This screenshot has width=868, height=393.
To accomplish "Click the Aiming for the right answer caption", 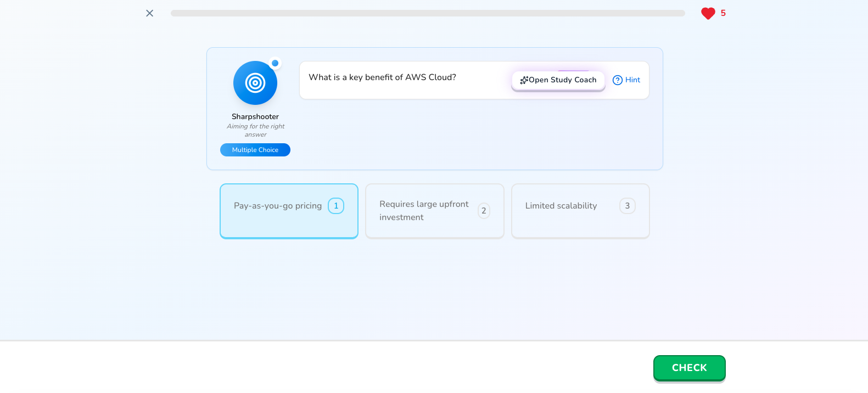I will coord(256,130).
